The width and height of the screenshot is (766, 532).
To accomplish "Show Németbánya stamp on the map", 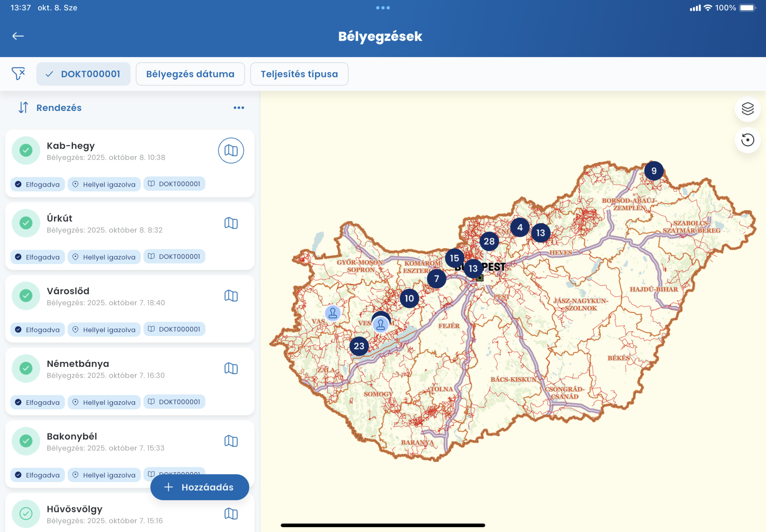I will point(231,368).
